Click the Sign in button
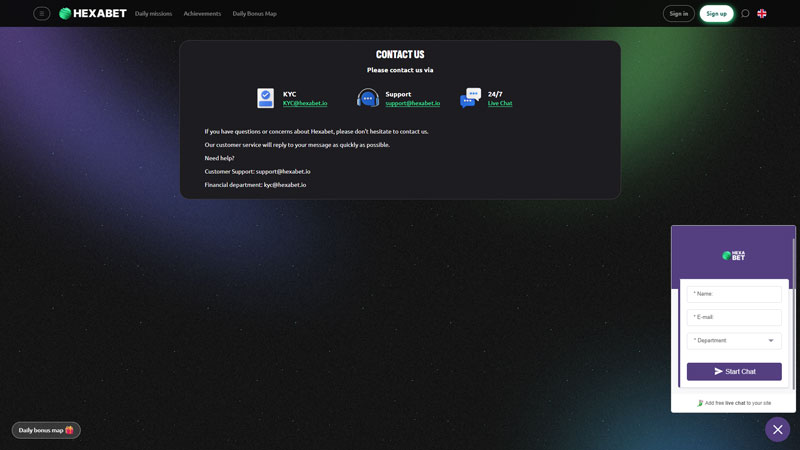800x450 pixels. (x=679, y=14)
